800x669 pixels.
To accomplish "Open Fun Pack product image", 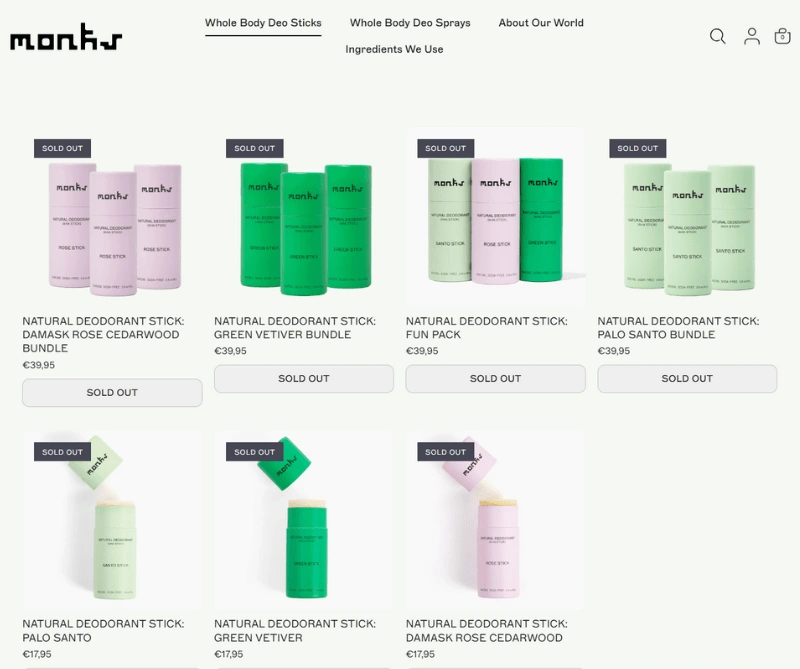I will point(495,218).
